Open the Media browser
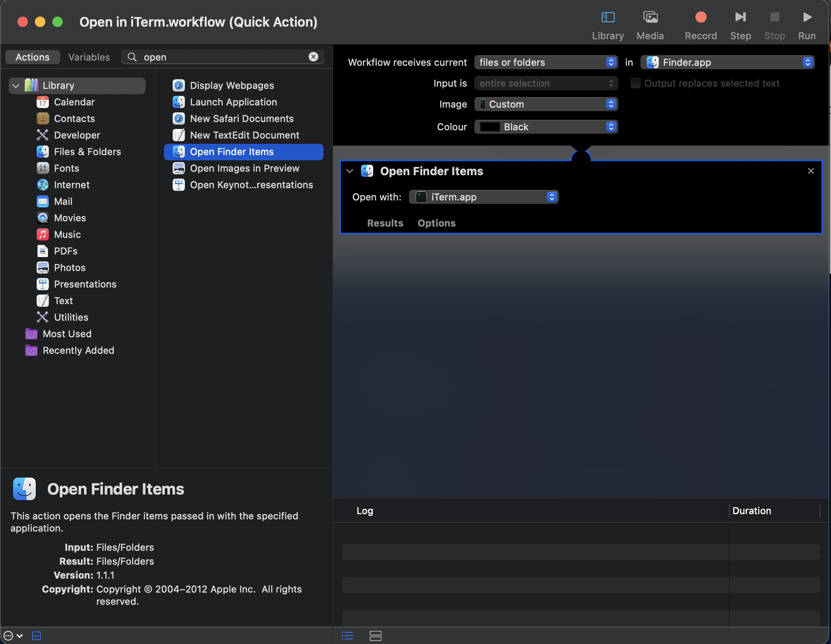 [650, 25]
